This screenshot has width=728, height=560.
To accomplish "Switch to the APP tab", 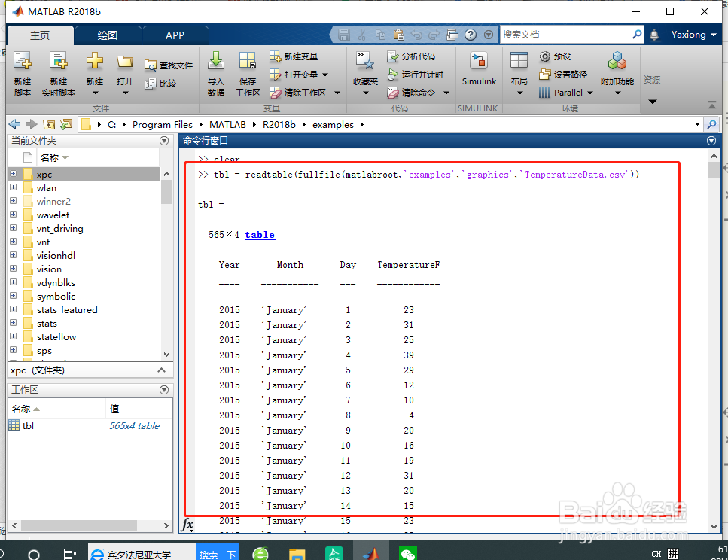I will 175,35.
